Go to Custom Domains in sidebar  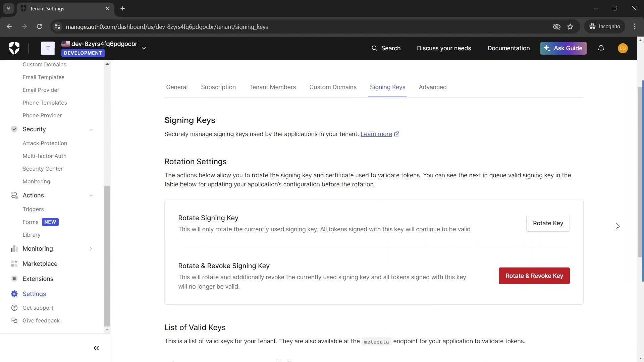[x=44, y=64]
